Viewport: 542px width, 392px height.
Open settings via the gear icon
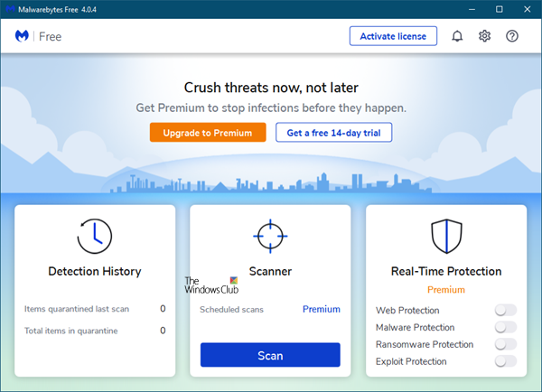484,36
